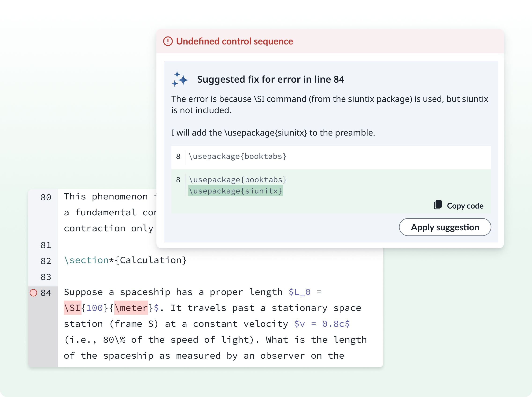Click line number 8 in the original code block
This screenshot has width=532, height=397.
click(x=178, y=156)
